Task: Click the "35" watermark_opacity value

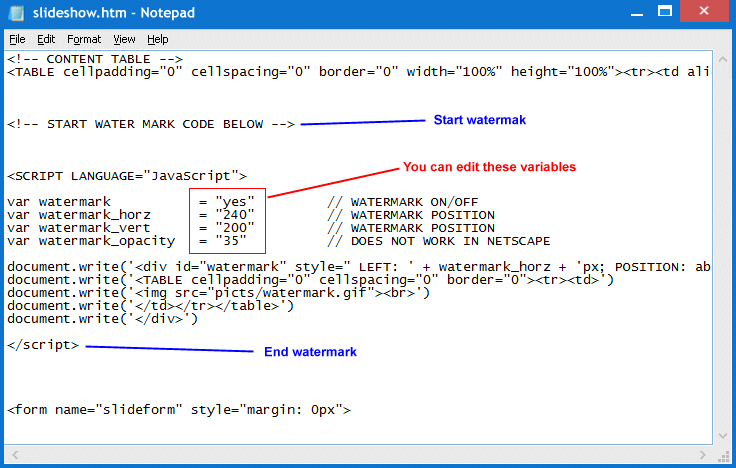Action: (x=231, y=241)
